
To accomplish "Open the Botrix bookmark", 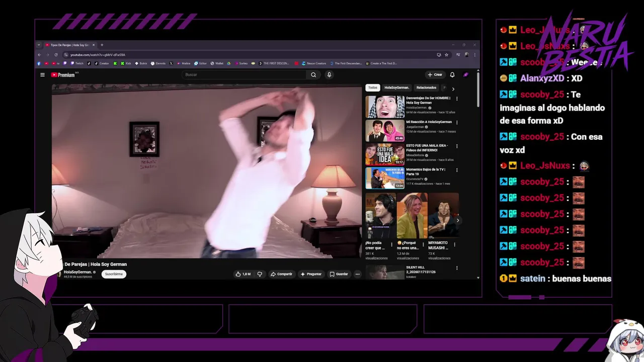I will [141, 63].
